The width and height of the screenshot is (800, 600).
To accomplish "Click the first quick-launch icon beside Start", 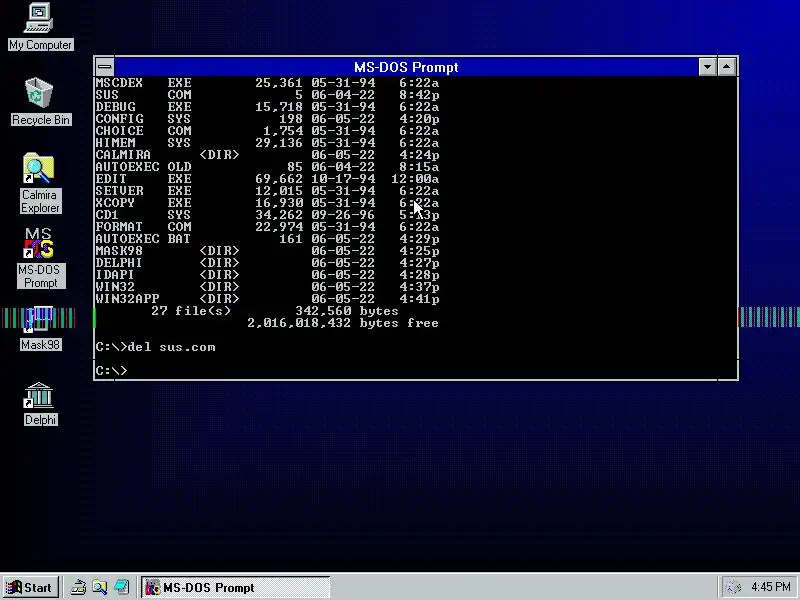I will (x=78, y=587).
